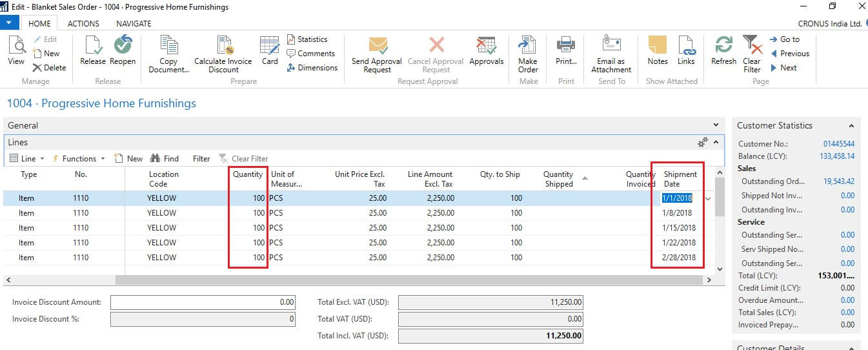The width and height of the screenshot is (868, 350).
Task: Collapse the General section chevron
Action: click(x=716, y=125)
